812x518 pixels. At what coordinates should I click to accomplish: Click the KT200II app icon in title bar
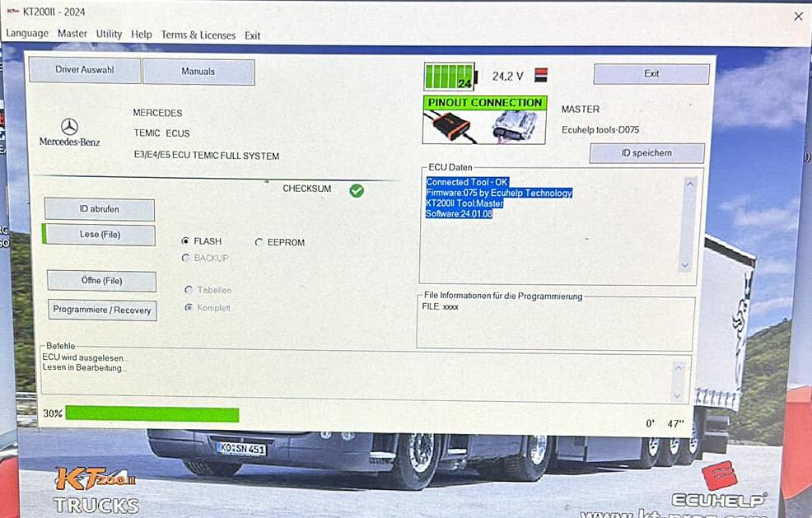pos(12,12)
